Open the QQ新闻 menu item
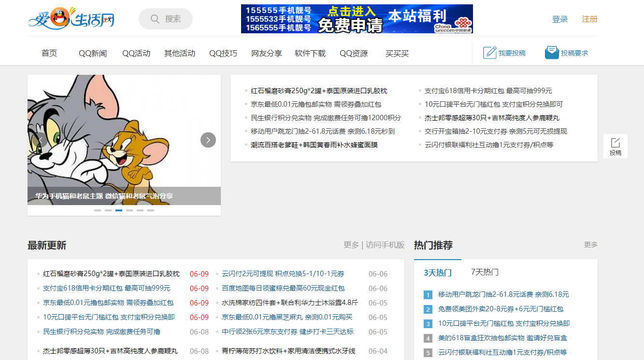The width and height of the screenshot is (644, 360). point(93,53)
